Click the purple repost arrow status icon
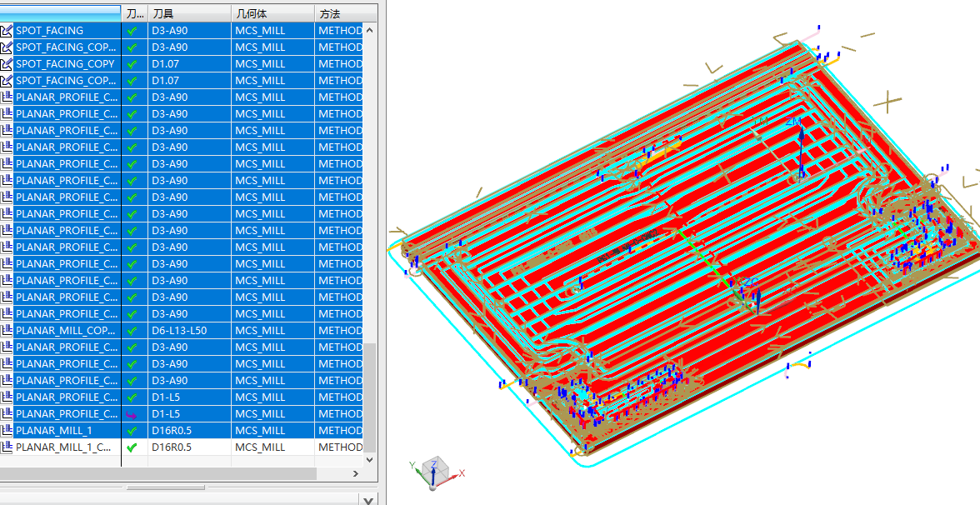 tap(132, 413)
